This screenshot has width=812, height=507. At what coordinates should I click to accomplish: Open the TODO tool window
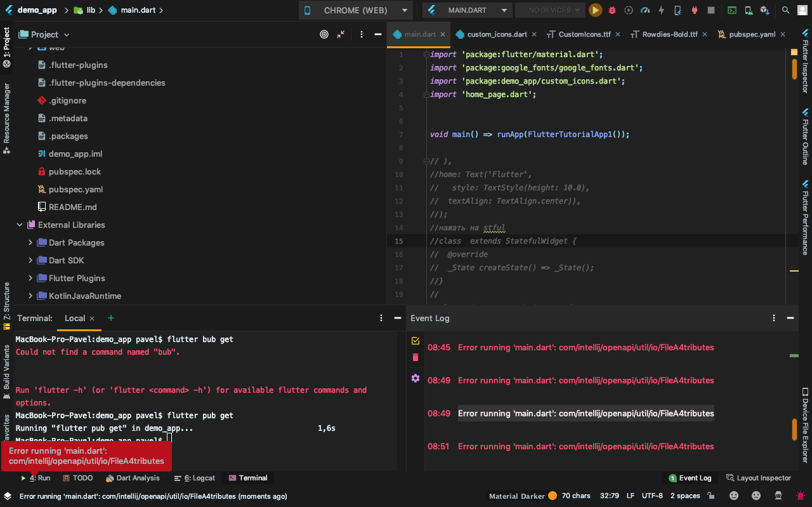tap(77, 478)
